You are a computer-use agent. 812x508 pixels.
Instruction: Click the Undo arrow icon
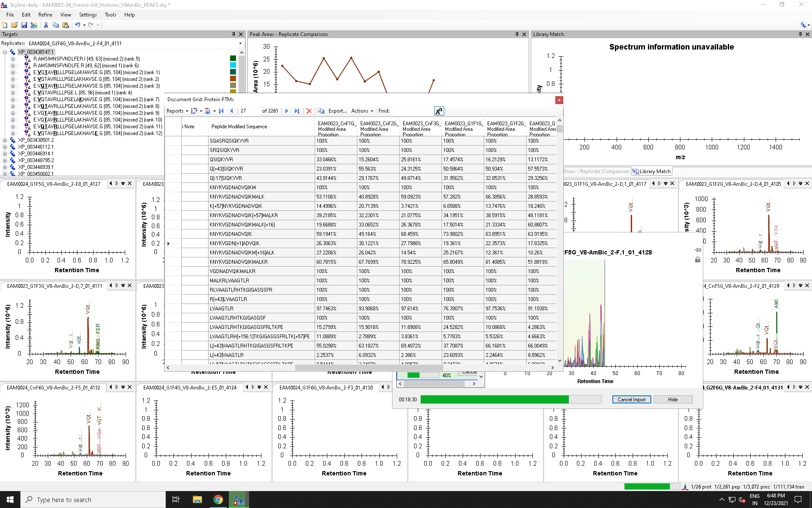77,25
